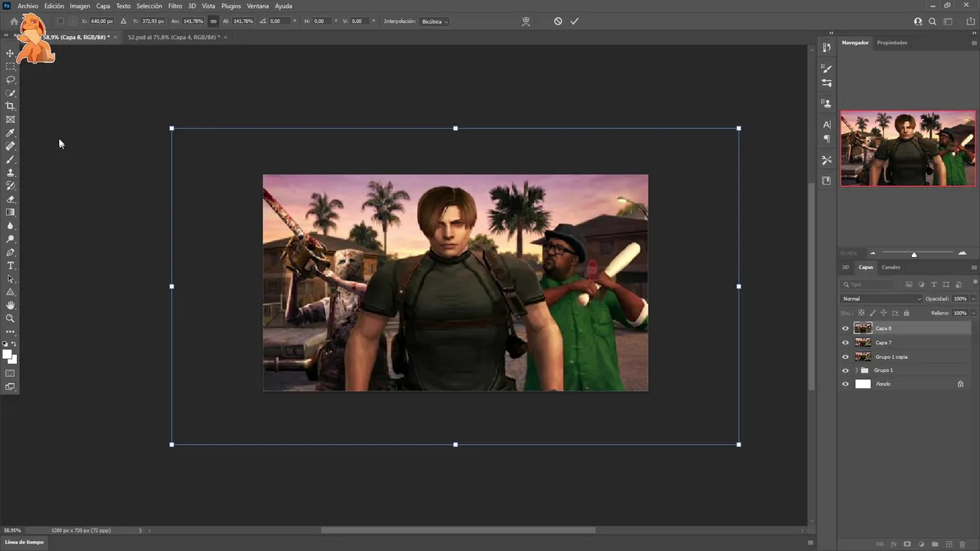Viewport: 980px width, 551px height.
Task: Open the Search icon at top right
Action: pos(933,21)
